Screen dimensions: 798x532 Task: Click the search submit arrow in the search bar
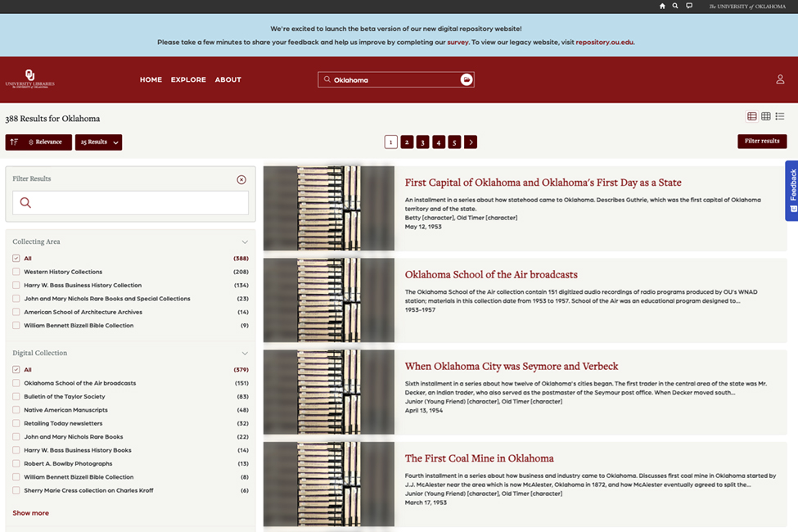point(466,79)
